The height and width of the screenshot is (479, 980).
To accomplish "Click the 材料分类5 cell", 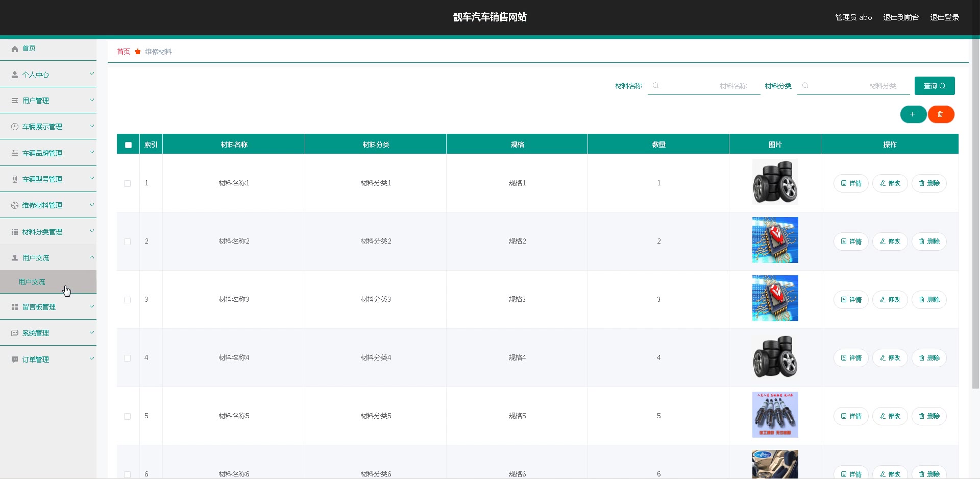I will point(376,416).
